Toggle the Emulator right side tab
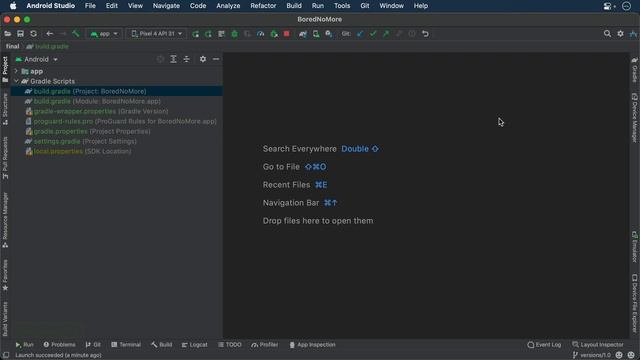 coord(635,247)
